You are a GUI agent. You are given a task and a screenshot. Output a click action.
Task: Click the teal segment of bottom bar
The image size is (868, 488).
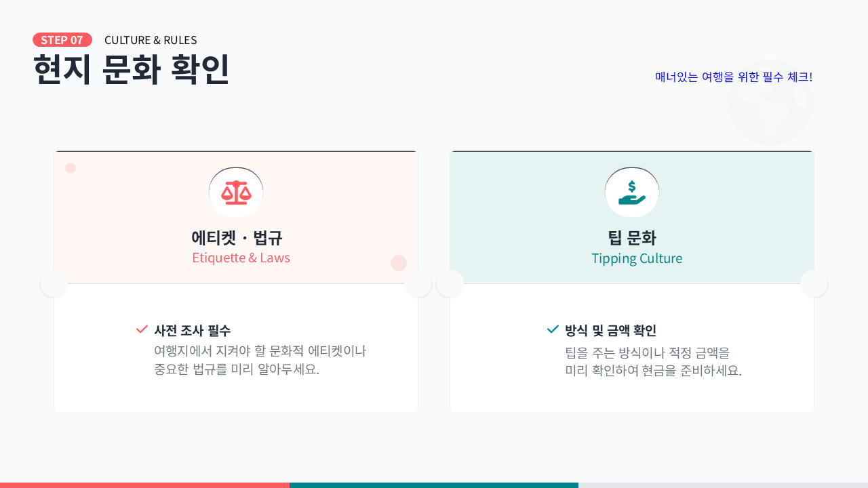pos(434,485)
